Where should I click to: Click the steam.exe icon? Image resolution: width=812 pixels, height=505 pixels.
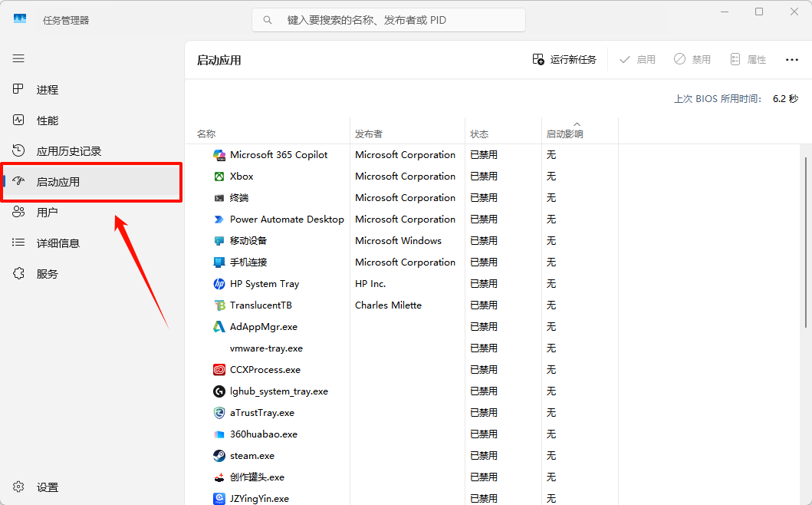pos(219,456)
